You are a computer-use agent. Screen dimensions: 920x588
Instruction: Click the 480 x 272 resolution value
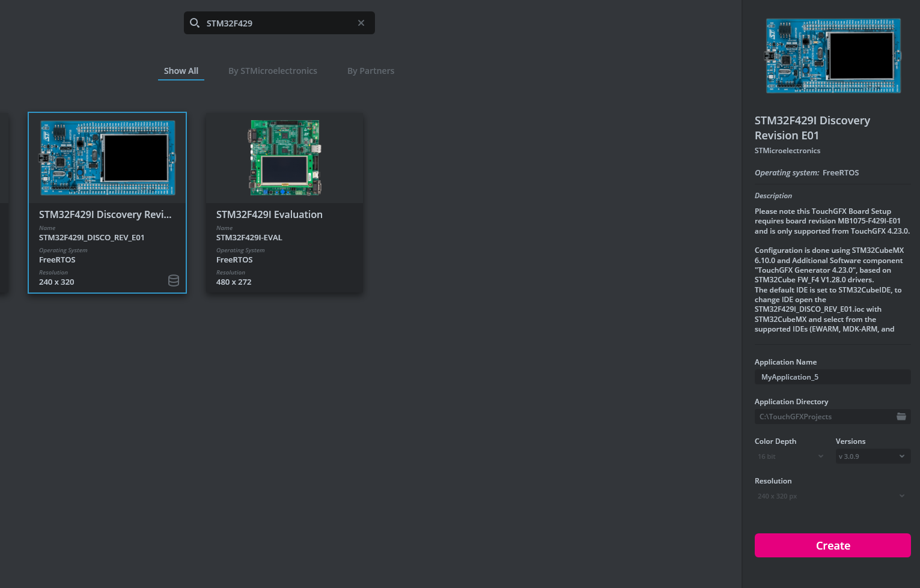(234, 282)
